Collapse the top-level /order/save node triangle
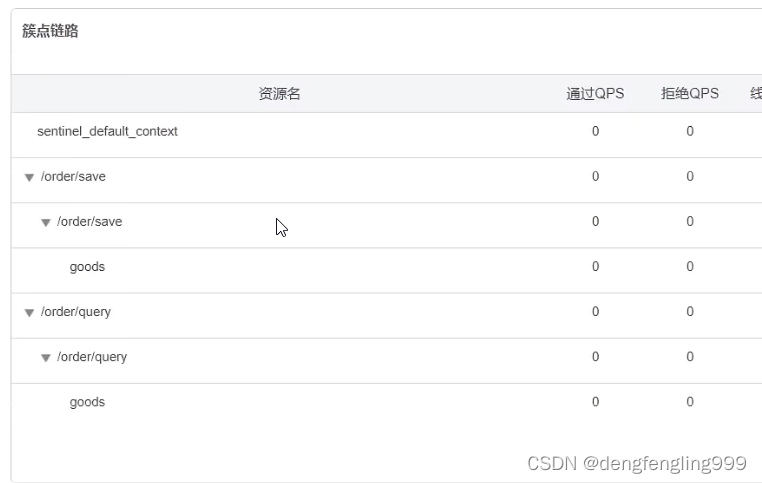Image resolution: width=762 pixels, height=483 pixels. point(29,177)
